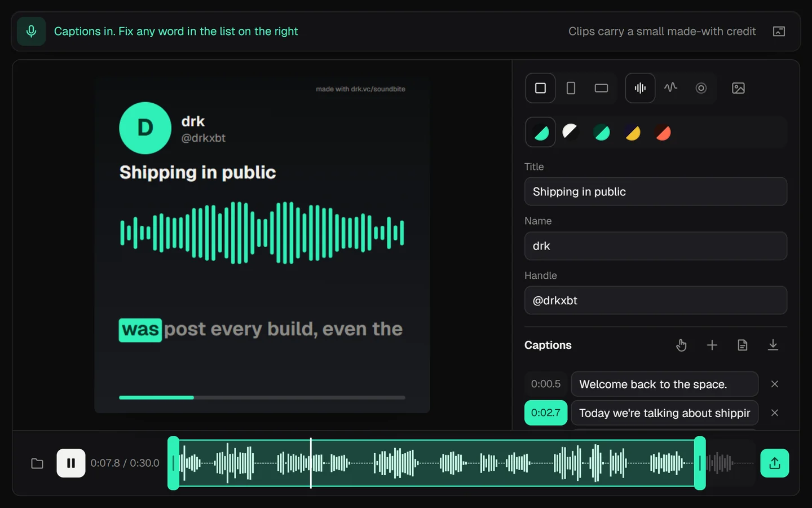Click the 'Captions' section heading
The image size is (812, 508).
coord(548,345)
